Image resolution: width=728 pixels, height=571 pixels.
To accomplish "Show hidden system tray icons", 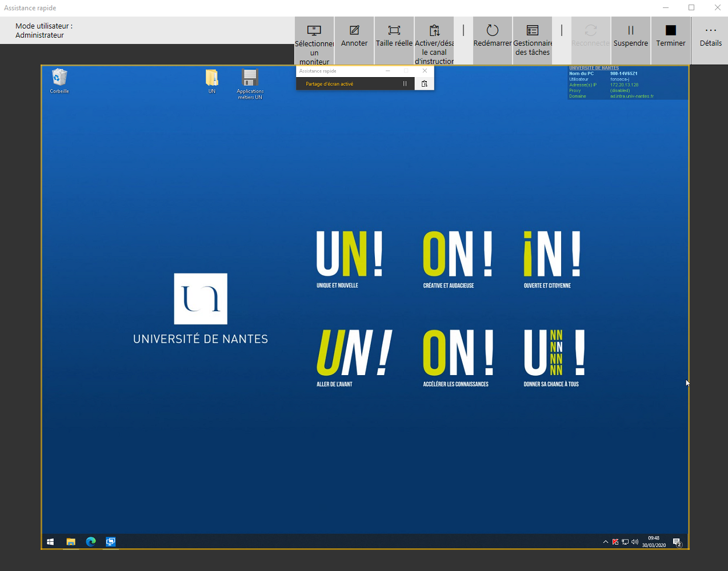I will [x=605, y=542].
